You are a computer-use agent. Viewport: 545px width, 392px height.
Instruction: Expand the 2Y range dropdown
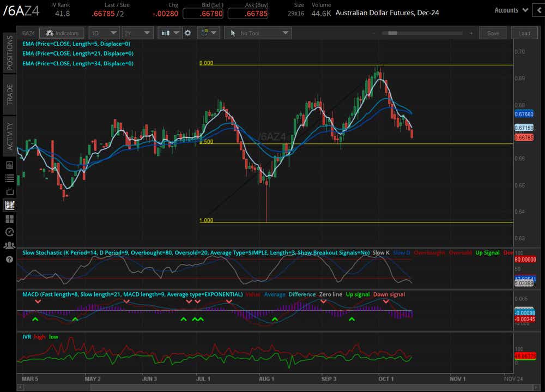pos(137,33)
